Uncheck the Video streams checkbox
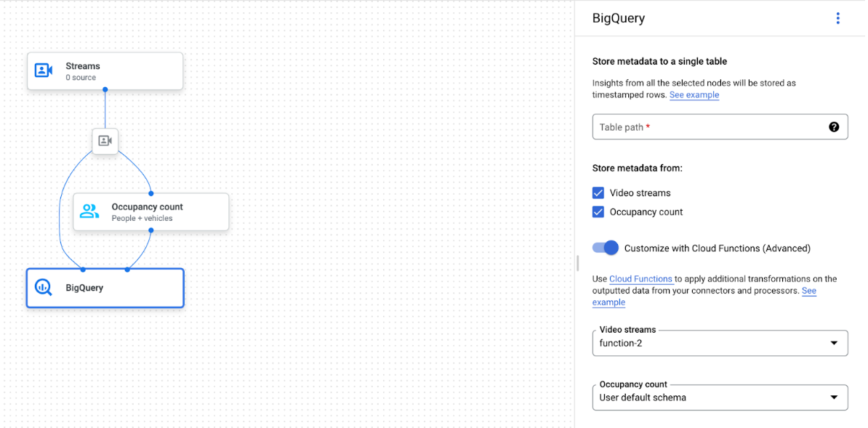The image size is (868, 428). pos(598,193)
